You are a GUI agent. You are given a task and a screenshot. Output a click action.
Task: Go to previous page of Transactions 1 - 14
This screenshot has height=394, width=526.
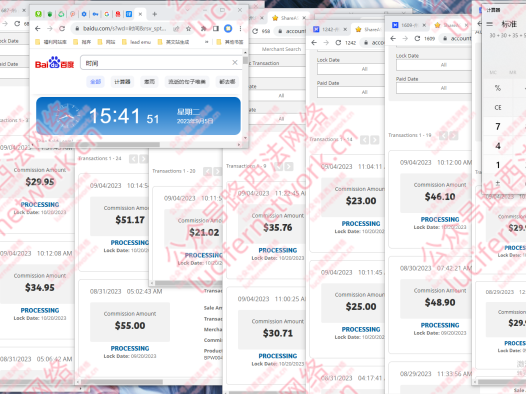click(364, 140)
